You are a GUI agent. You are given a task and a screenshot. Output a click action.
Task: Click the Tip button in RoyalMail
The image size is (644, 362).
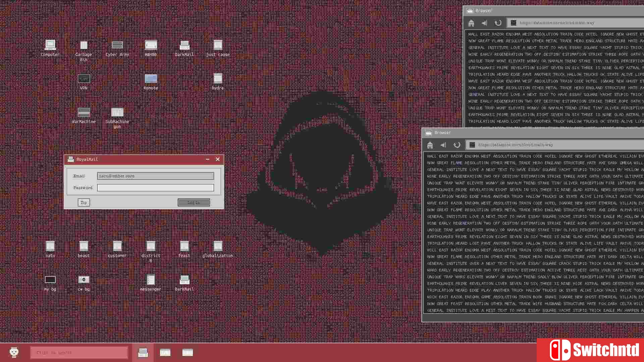coord(84,202)
